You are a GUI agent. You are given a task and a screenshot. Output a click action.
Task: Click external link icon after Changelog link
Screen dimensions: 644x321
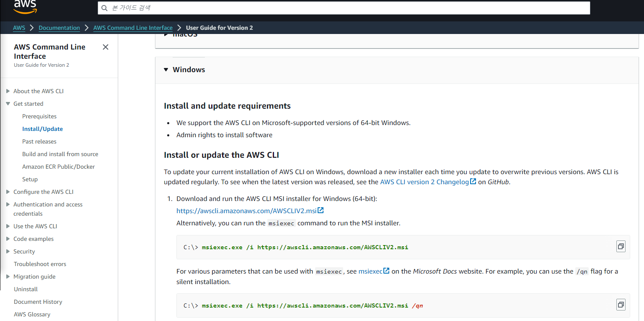coord(473,182)
